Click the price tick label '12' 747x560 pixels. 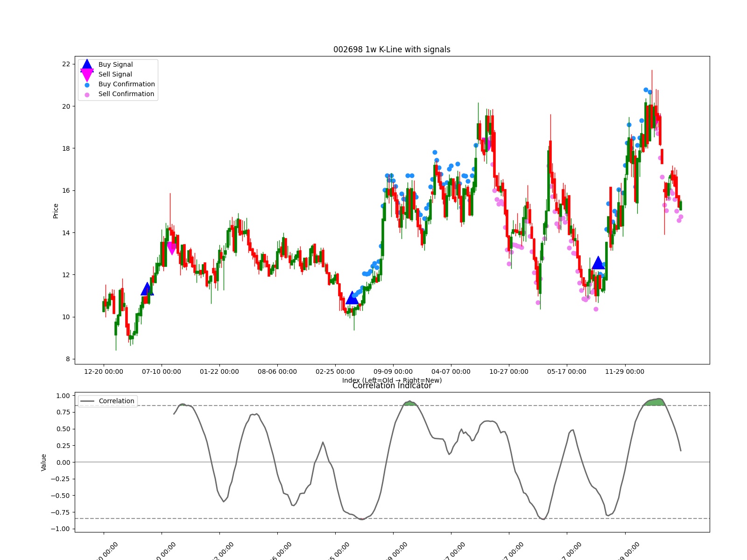click(x=66, y=275)
